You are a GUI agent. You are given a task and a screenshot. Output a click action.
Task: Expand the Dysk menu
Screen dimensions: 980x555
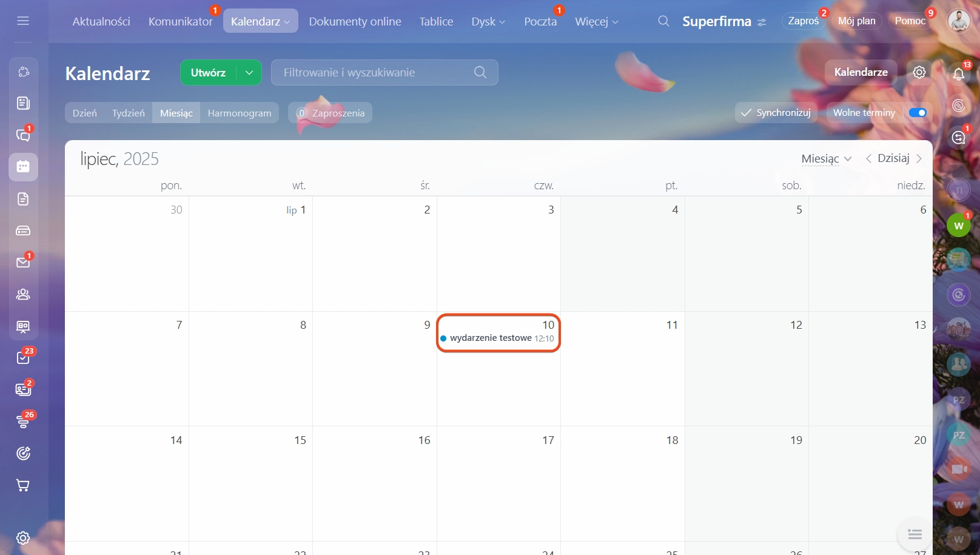[488, 21]
